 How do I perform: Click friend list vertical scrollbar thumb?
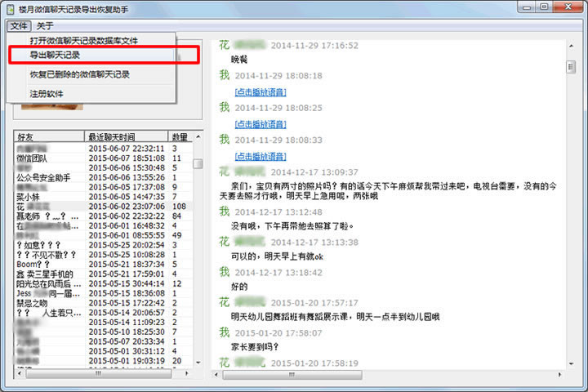tap(198, 164)
